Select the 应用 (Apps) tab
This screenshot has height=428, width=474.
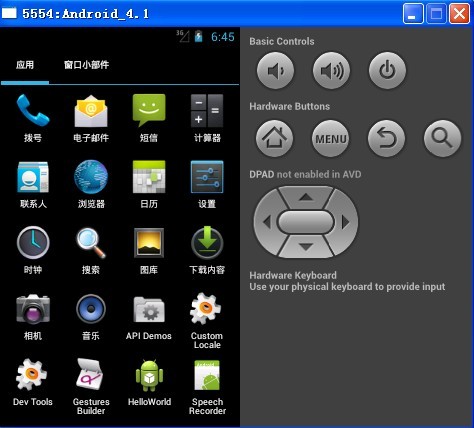[x=25, y=65]
